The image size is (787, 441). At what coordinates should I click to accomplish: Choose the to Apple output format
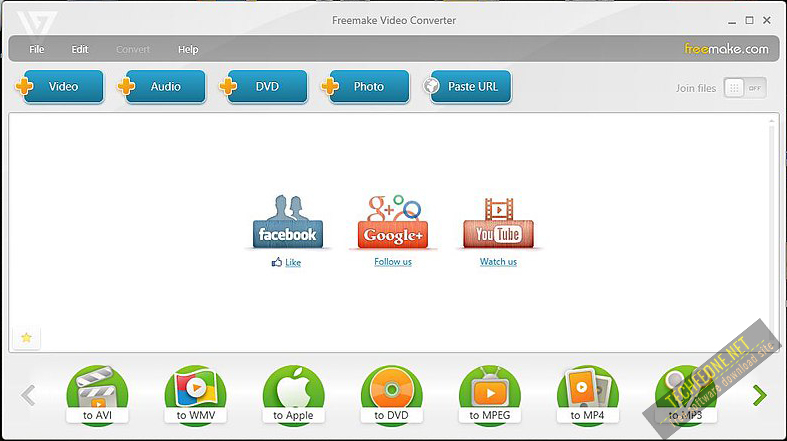(294, 395)
